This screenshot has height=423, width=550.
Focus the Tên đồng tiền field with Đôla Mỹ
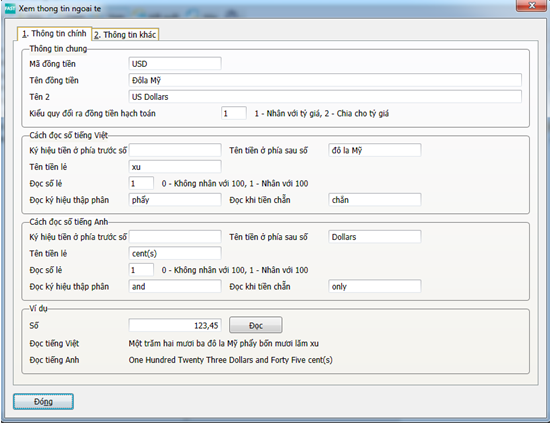tap(325, 80)
